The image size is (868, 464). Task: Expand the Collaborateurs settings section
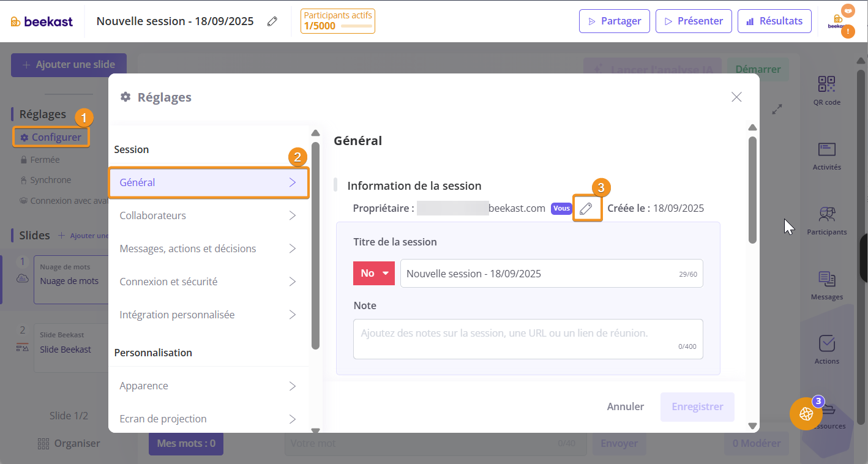(x=208, y=215)
